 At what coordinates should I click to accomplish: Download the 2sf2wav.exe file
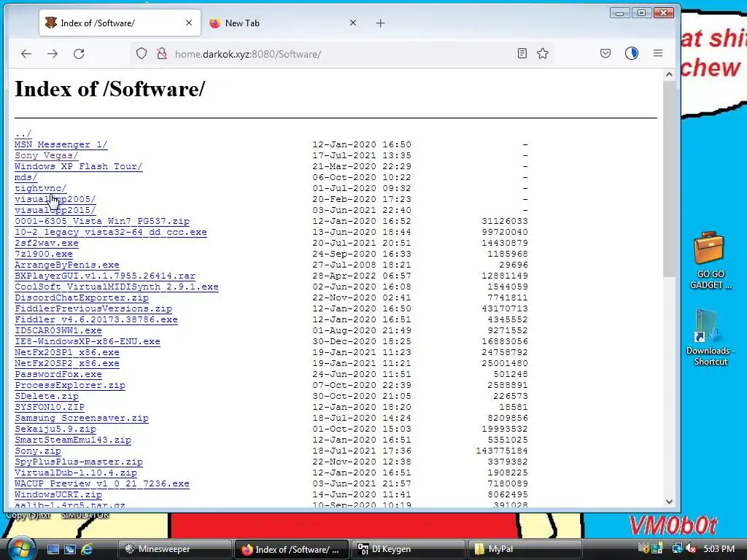46,243
